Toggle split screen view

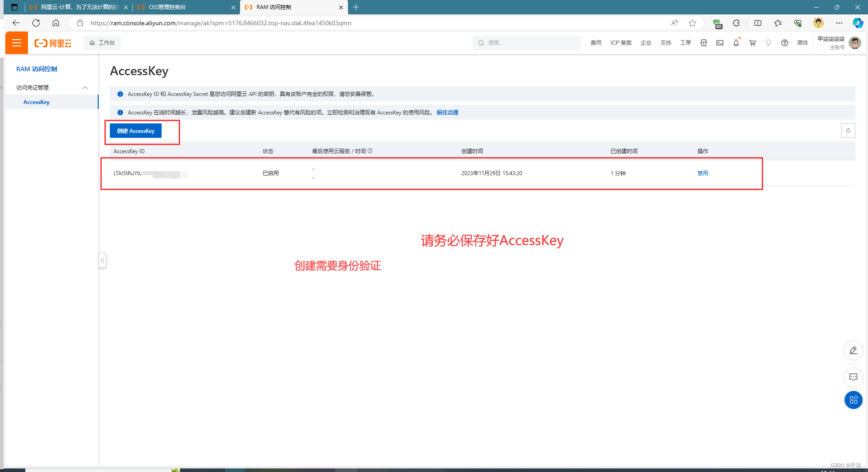[758, 23]
